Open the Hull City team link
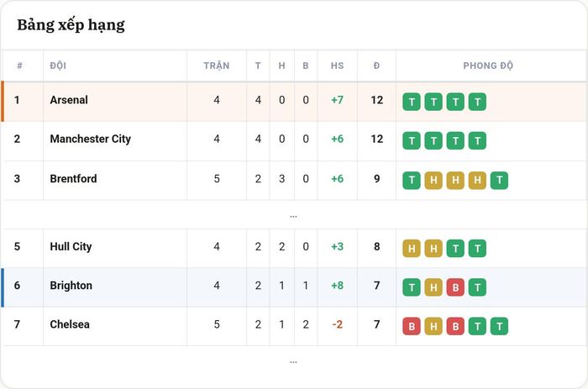The height and width of the screenshot is (389, 588). pyautogui.click(x=71, y=246)
